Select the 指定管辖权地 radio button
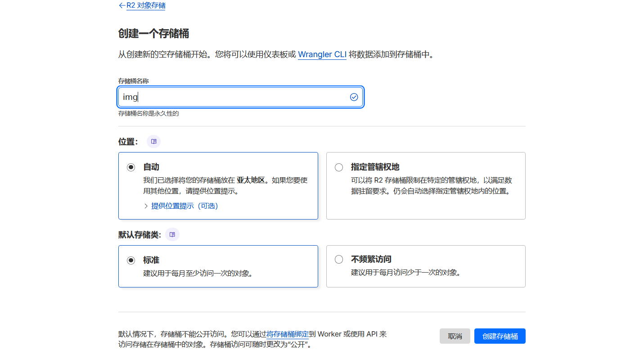The image size is (644, 350). (338, 167)
